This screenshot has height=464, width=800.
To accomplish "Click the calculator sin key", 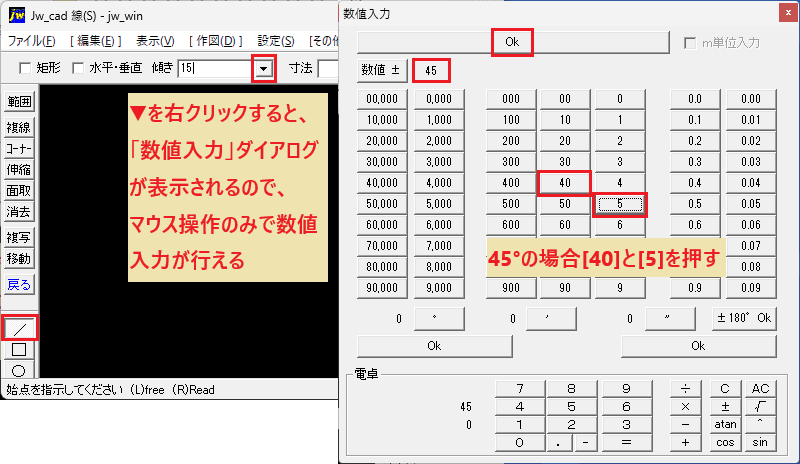I will click(x=760, y=443).
